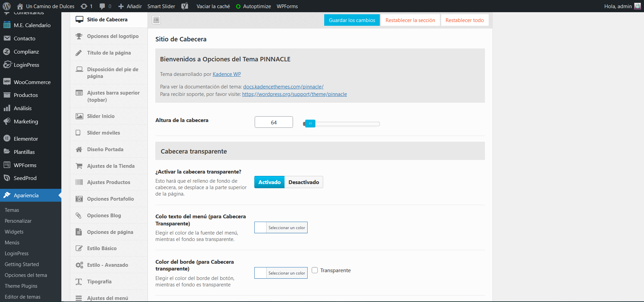
Task: Click Restablecer la sección button
Action: [x=410, y=20]
